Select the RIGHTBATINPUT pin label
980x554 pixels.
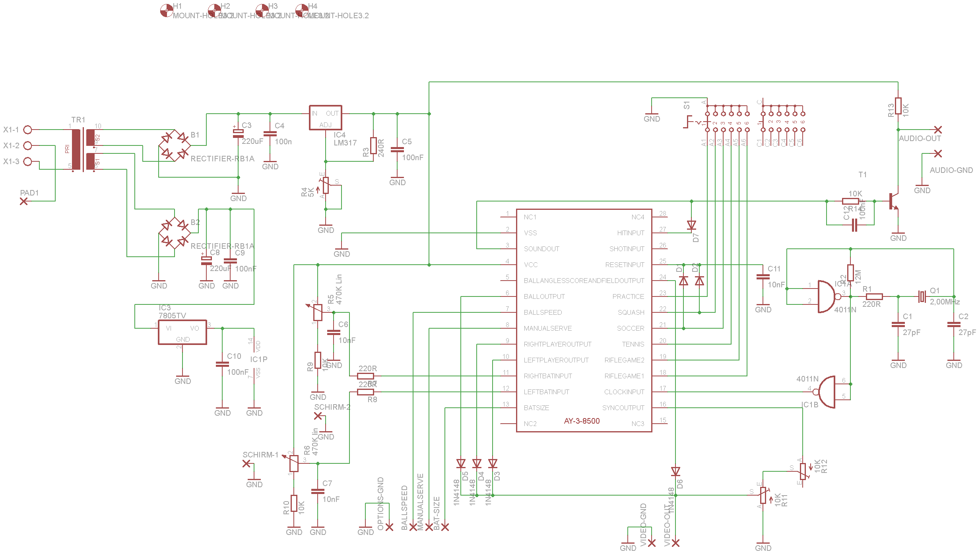[x=548, y=376]
